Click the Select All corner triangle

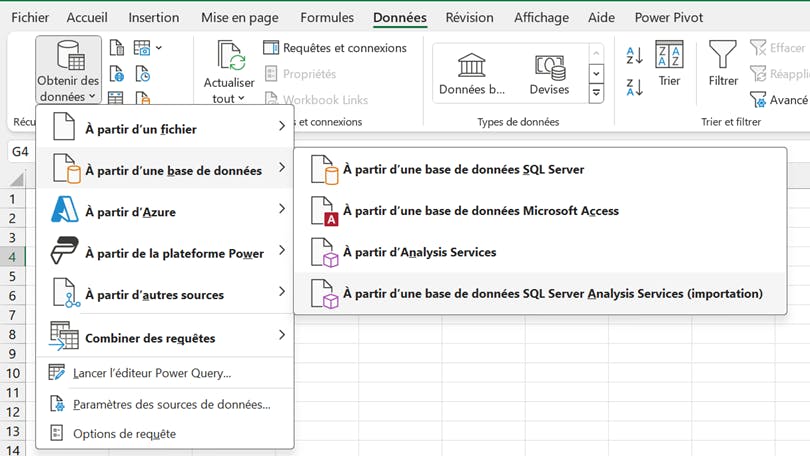point(17,180)
